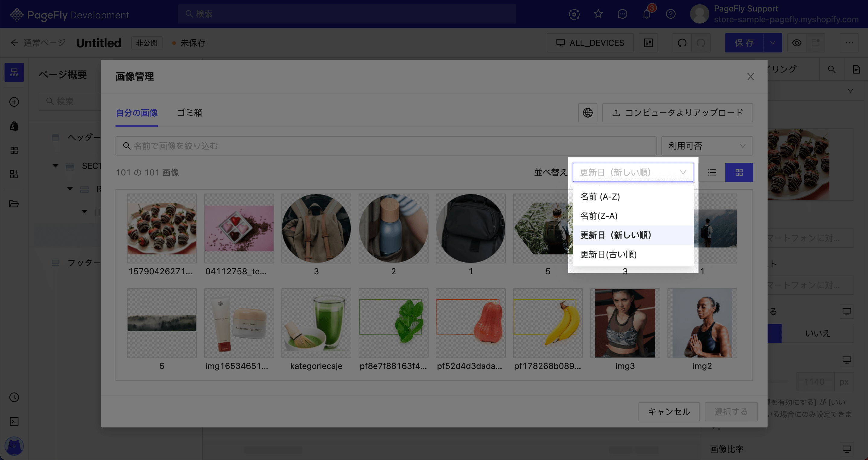Click the mascot avatar in sidebar bottom

[x=14, y=446]
